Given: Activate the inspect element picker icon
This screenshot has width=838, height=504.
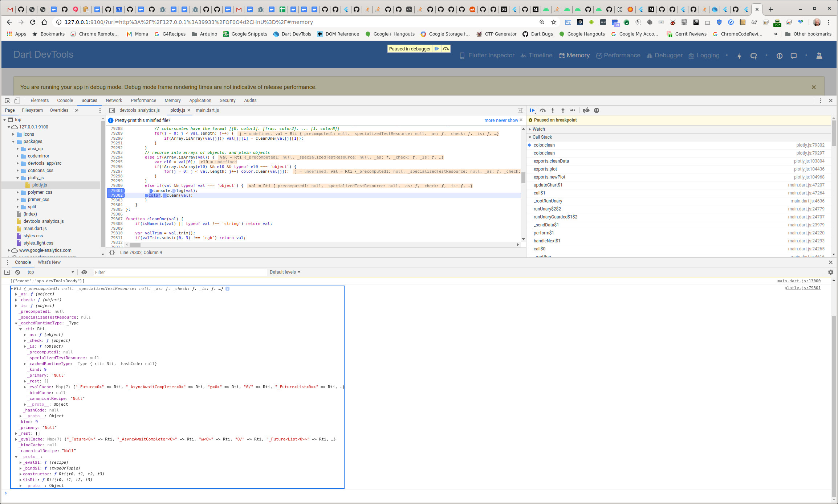Looking at the screenshot, I should pyautogui.click(x=7, y=101).
